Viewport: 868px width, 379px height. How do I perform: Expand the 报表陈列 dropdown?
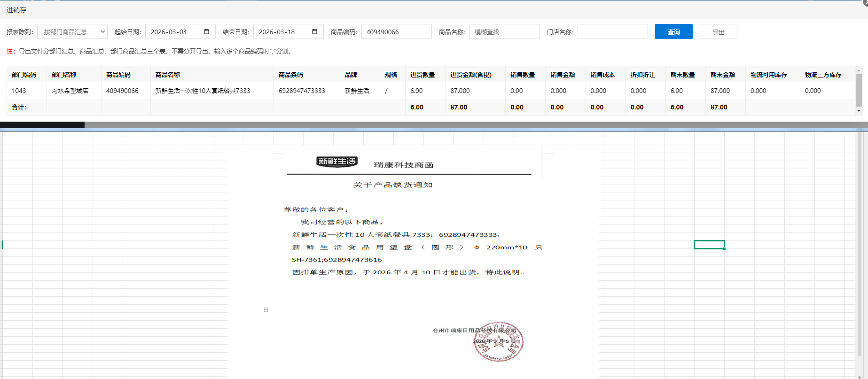(x=72, y=31)
